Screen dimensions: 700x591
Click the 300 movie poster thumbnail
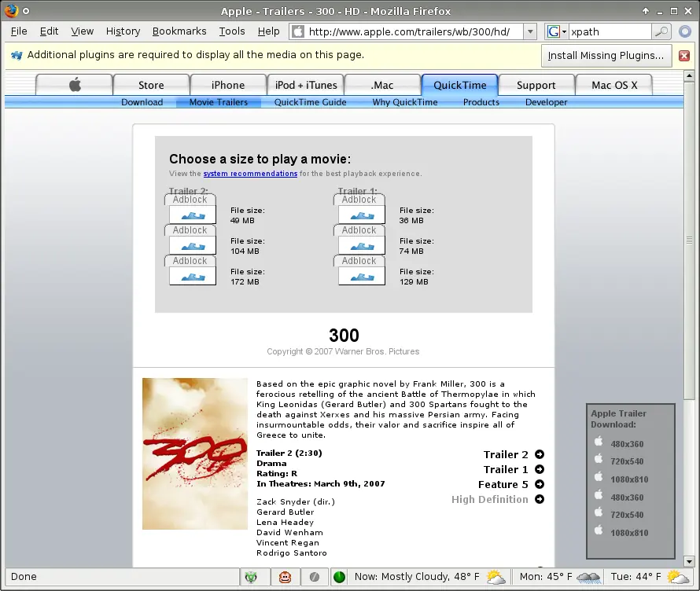point(194,453)
